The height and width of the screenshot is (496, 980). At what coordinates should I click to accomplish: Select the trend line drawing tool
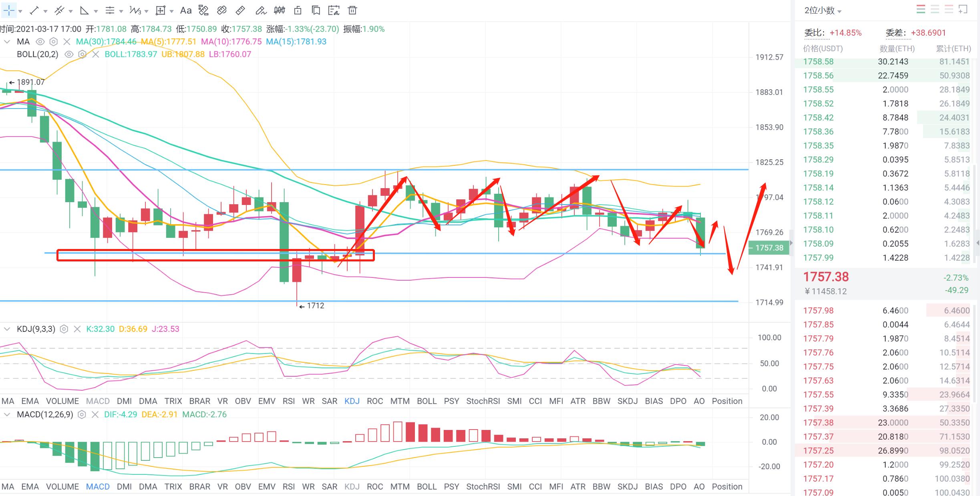34,10
